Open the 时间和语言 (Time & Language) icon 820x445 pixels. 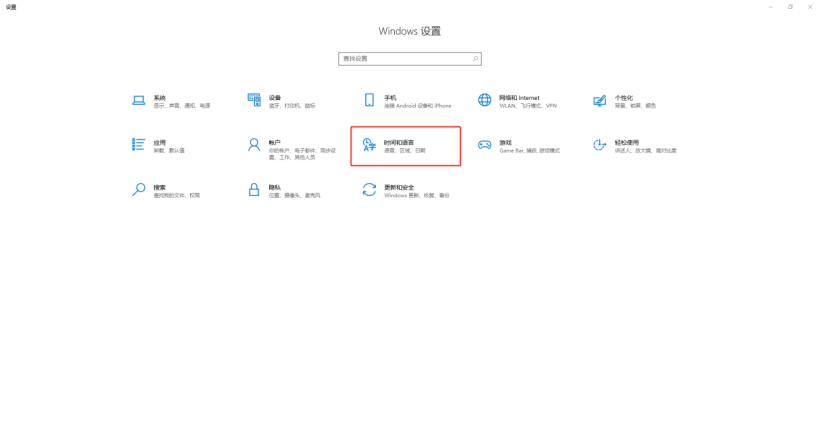[369, 145]
